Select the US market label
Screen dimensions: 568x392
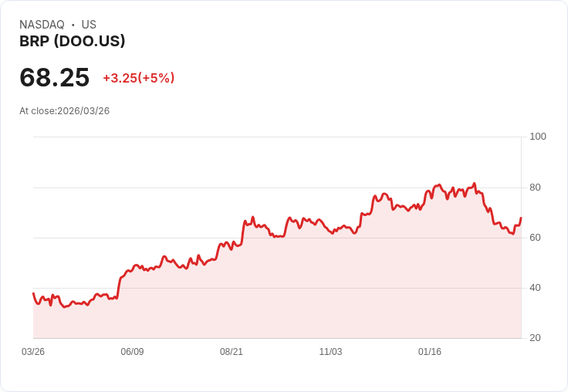[89, 25]
